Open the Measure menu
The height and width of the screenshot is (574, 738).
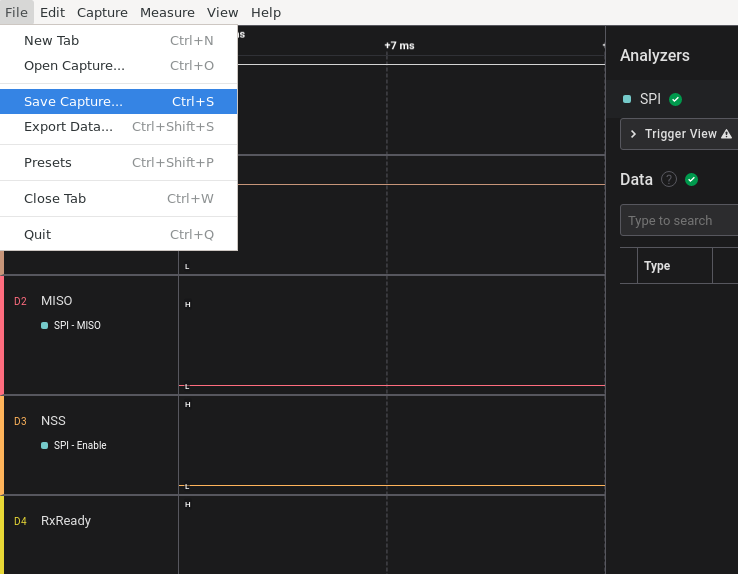167,12
